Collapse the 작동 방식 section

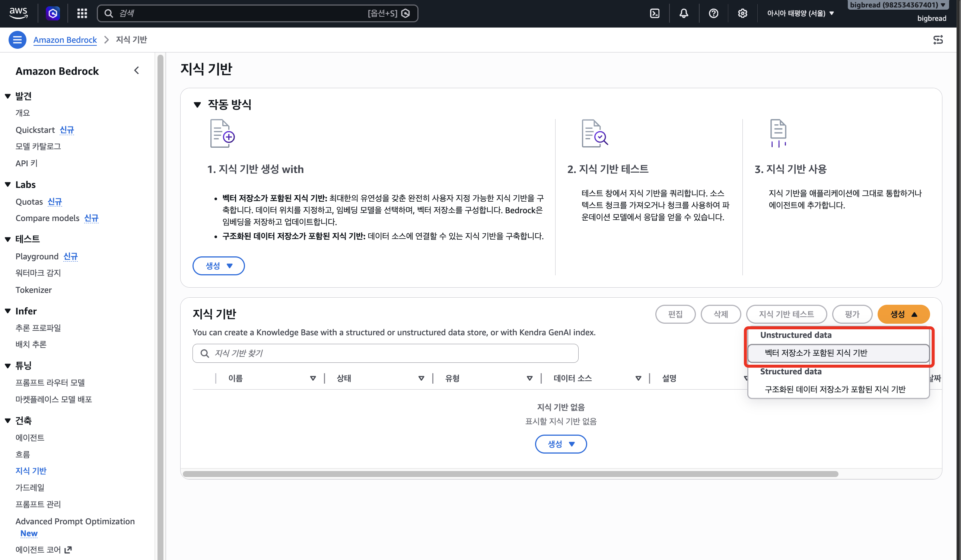pyautogui.click(x=197, y=105)
